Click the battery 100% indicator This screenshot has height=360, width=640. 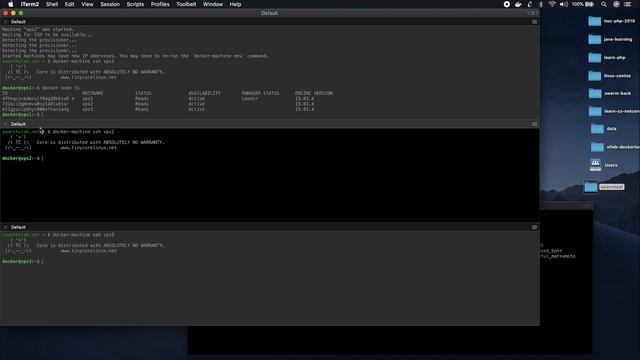pos(582,4)
